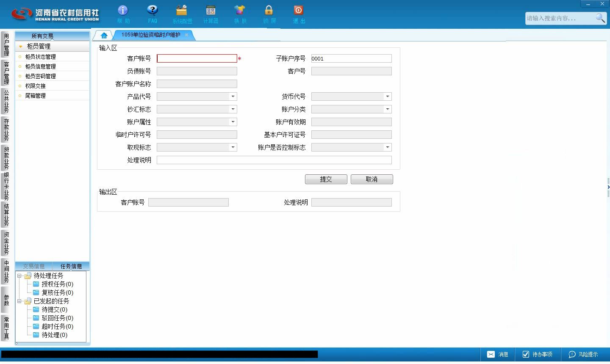Open 风险提示 risk alerts

click(x=583, y=354)
